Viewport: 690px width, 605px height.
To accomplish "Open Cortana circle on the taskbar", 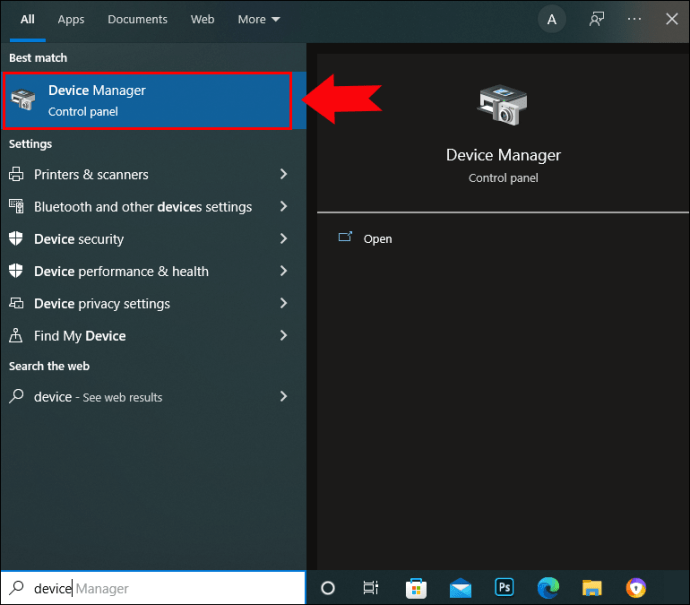I will pos(328,588).
